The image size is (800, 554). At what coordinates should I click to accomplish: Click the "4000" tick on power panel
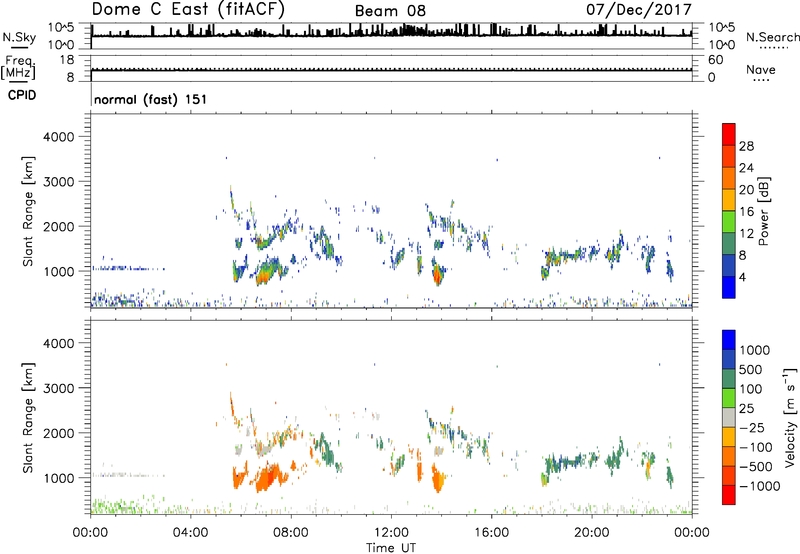[x=58, y=137]
